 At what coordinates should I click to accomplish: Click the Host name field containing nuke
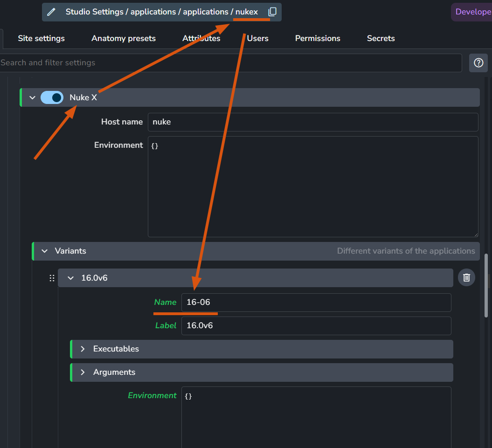313,122
